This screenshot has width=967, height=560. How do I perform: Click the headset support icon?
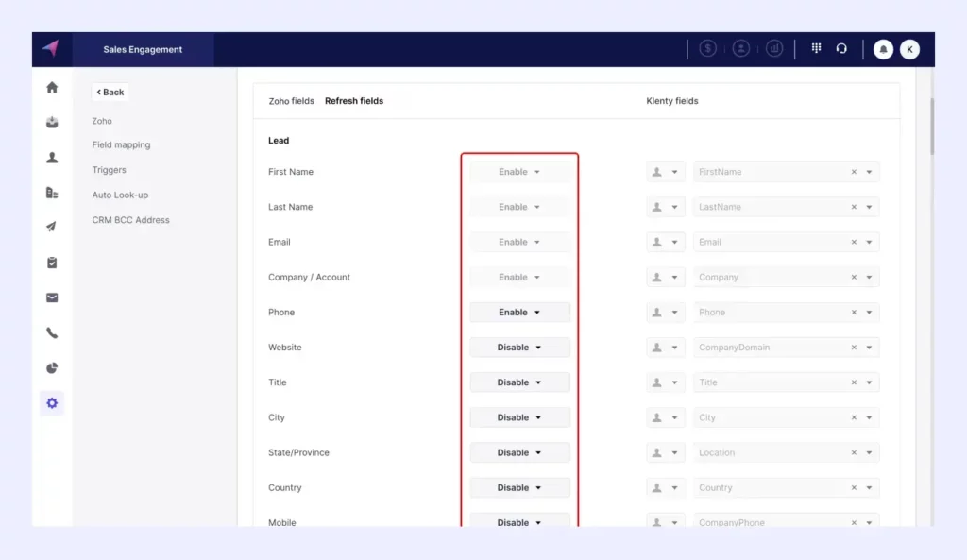pyautogui.click(x=841, y=48)
